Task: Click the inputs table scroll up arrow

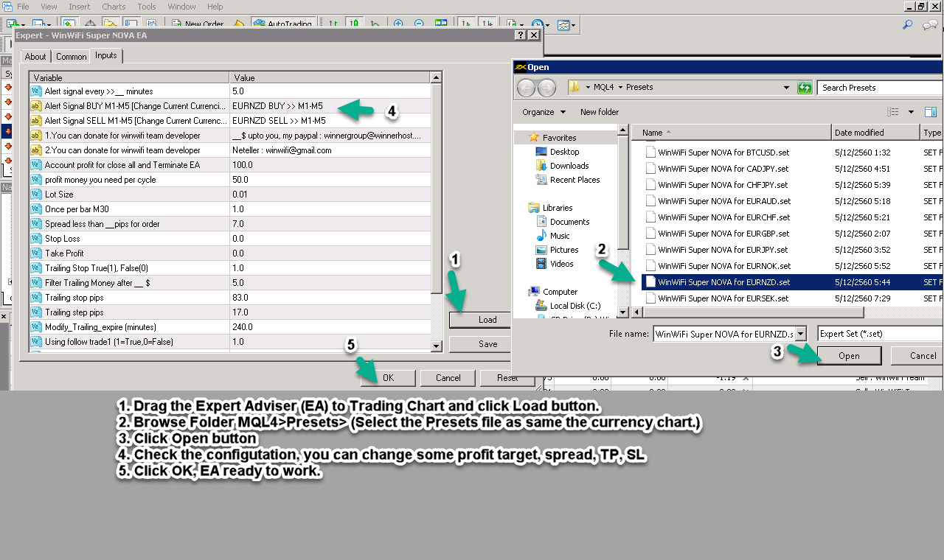Action: (x=437, y=77)
